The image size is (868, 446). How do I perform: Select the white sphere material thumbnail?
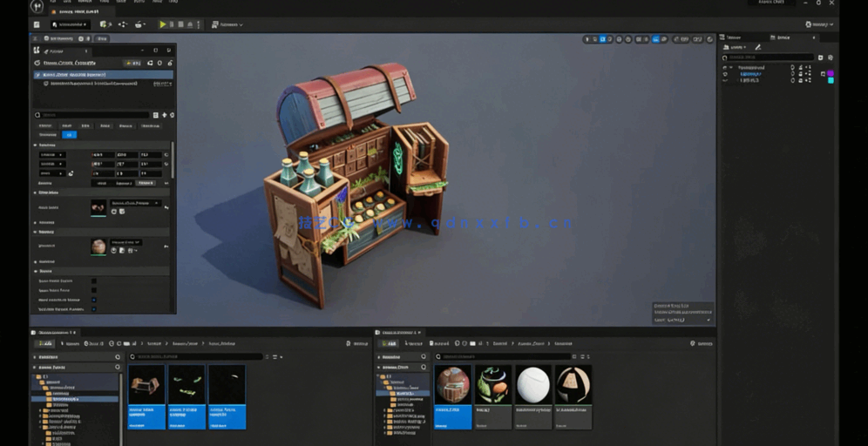[x=533, y=384]
